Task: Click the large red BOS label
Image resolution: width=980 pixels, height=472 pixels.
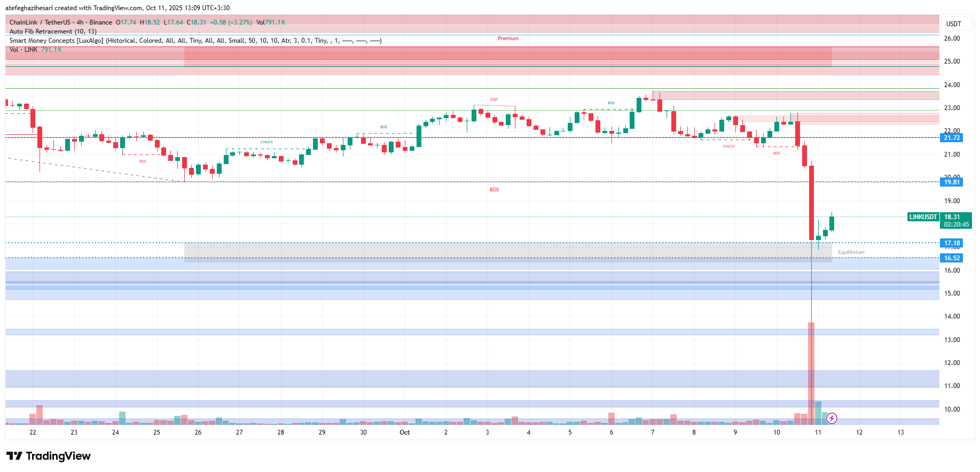Action: [495, 190]
